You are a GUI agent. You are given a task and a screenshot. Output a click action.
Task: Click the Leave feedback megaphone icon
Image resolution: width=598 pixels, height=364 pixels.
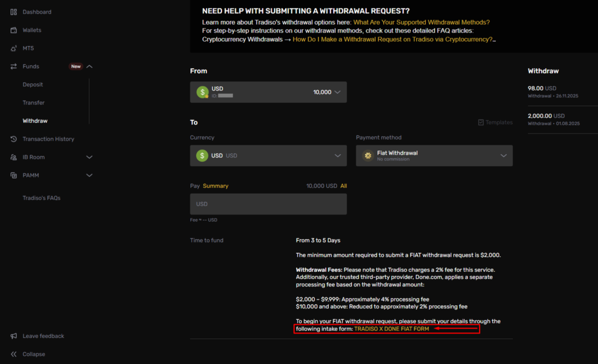point(13,337)
